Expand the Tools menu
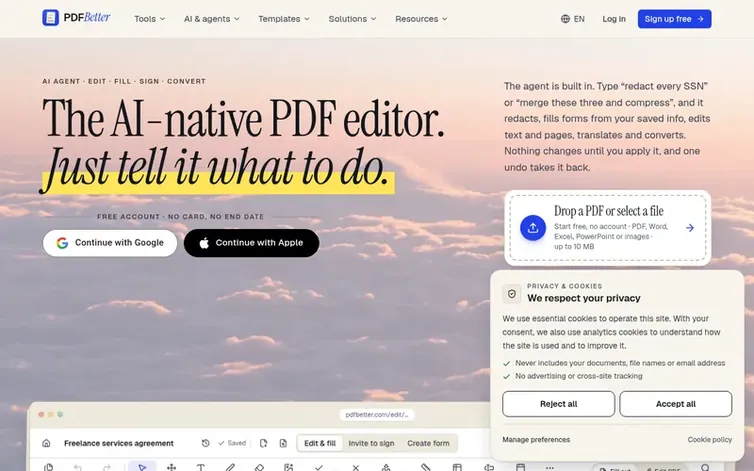The height and width of the screenshot is (471, 754). point(150,19)
